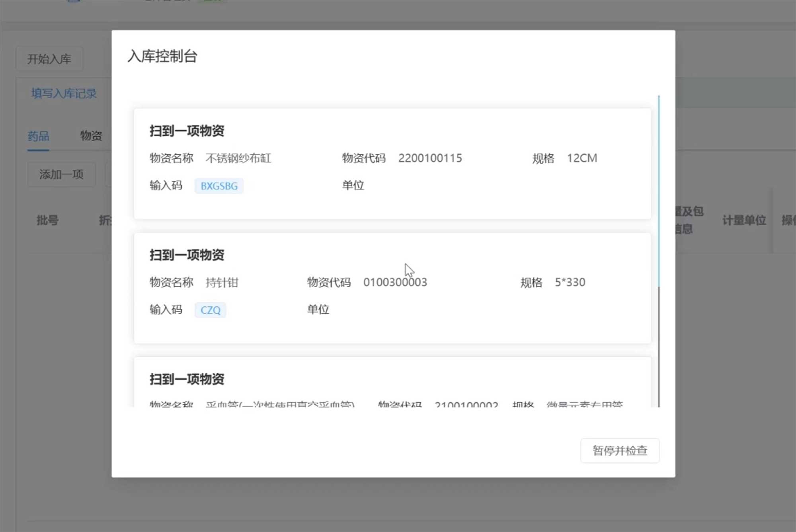The height and width of the screenshot is (532, 796).
Task: Click the CZQ input code tag
Action: point(210,310)
